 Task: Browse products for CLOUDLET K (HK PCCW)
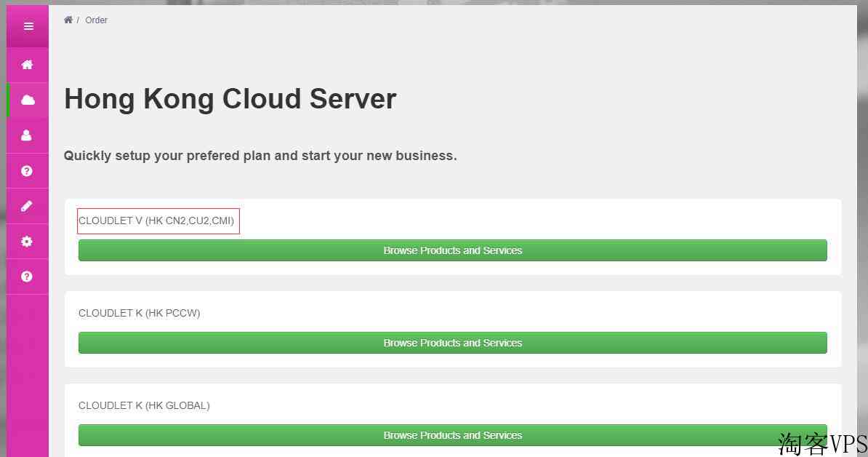click(x=453, y=343)
